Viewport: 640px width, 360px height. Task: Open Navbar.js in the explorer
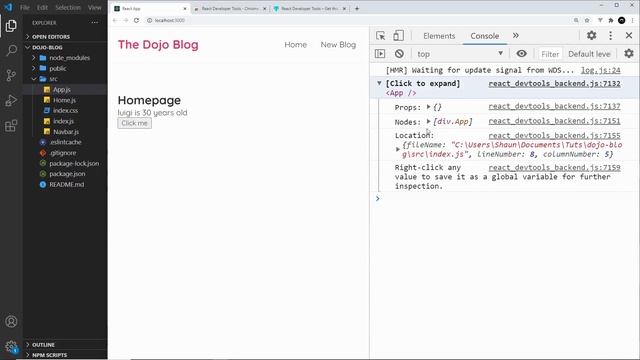click(x=65, y=132)
